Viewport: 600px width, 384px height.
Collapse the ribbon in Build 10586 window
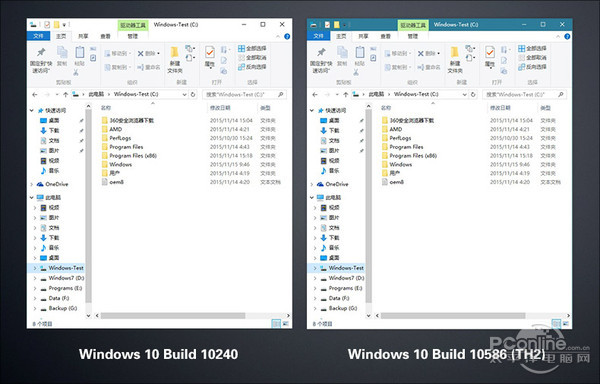click(x=558, y=37)
